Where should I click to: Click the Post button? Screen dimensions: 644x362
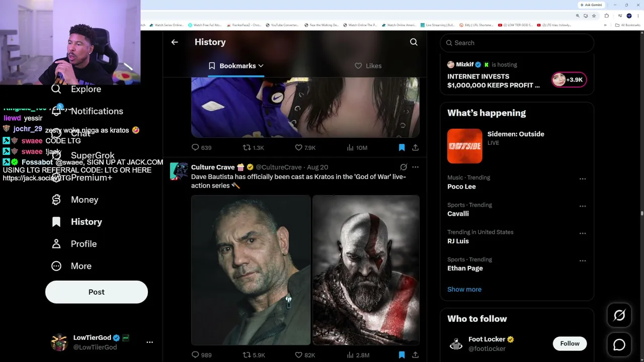[97, 292]
